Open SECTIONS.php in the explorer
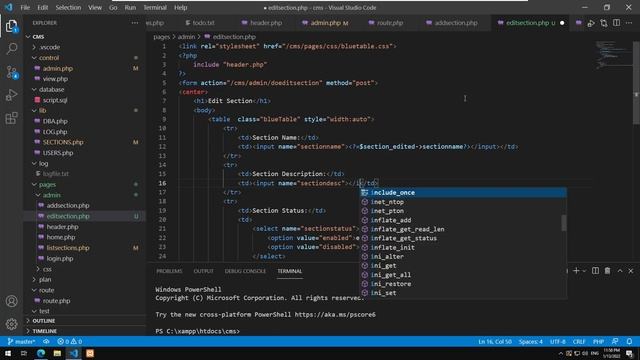640x360 pixels. [63, 142]
